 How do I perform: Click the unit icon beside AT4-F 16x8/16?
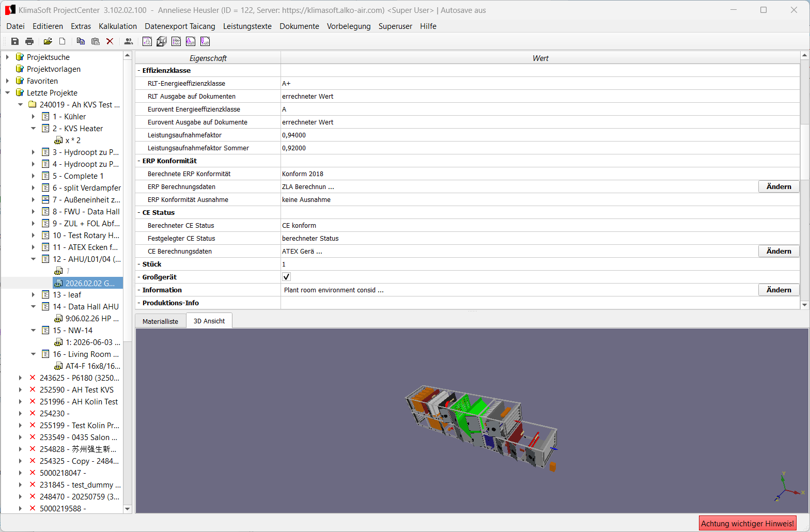click(x=58, y=366)
